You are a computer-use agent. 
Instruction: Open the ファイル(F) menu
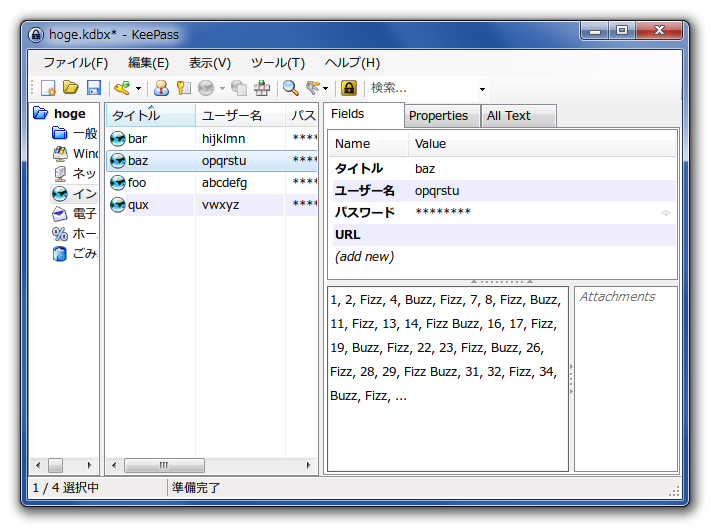click(x=76, y=62)
